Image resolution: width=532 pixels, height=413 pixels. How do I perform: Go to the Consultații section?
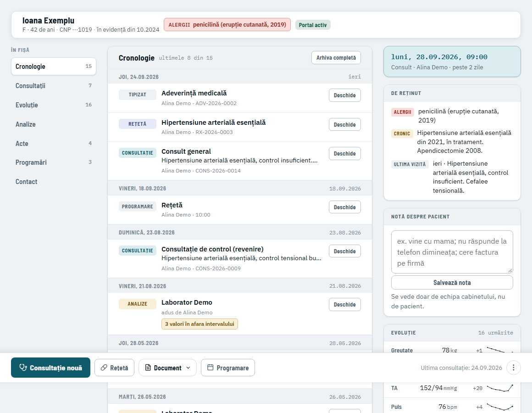(x=54, y=85)
